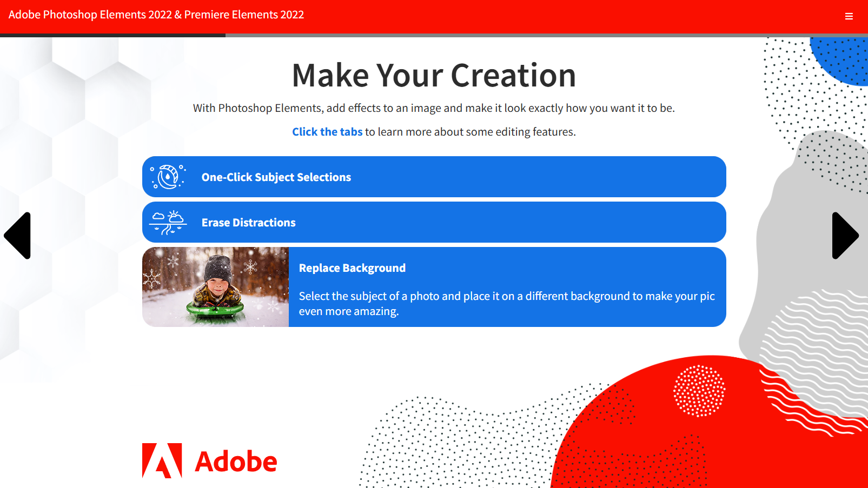Viewport: 868px width, 488px height.
Task: Click the 'Select the subject of a photo' description
Action: tap(507, 303)
